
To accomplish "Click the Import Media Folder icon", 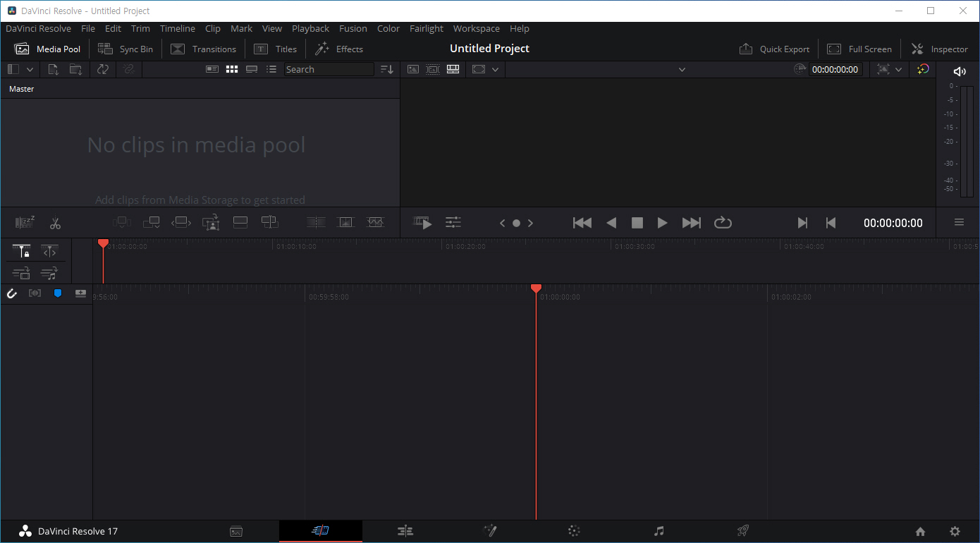I will (x=75, y=69).
